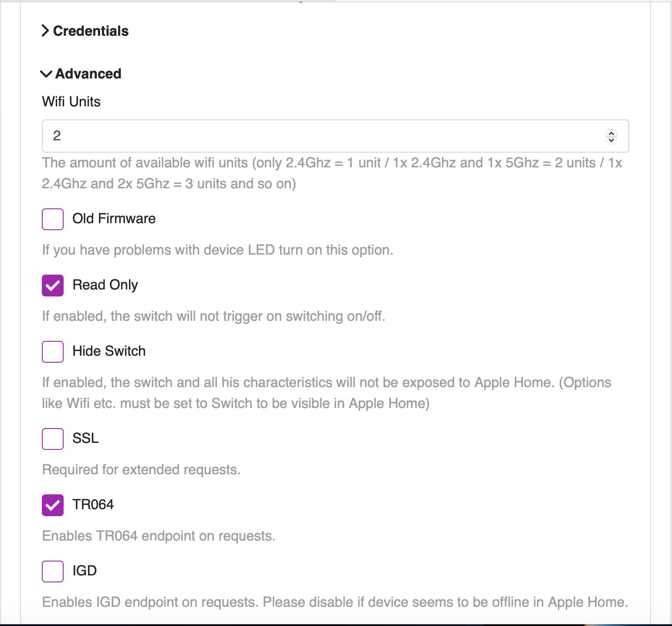The image size is (672, 626).
Task: Click the Wifi Units field label
Action: pyautogui.click(x=71, y=102)
